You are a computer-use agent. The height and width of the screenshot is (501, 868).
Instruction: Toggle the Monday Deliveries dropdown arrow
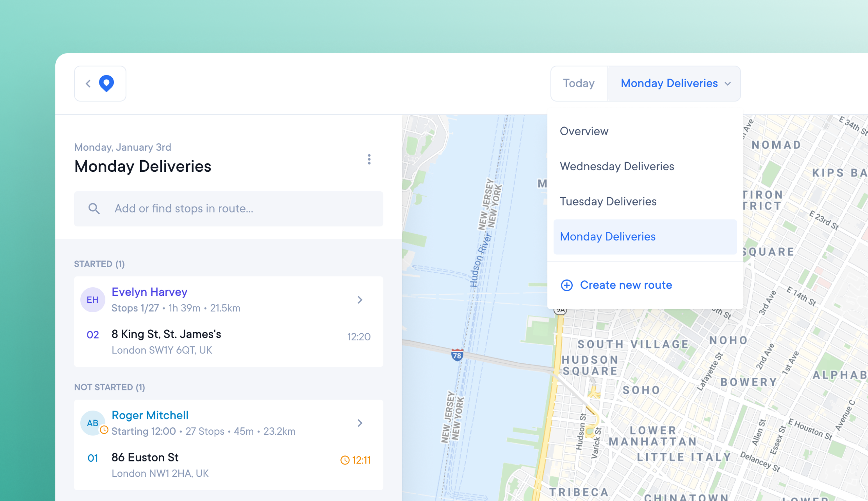[x=728, y=84]
